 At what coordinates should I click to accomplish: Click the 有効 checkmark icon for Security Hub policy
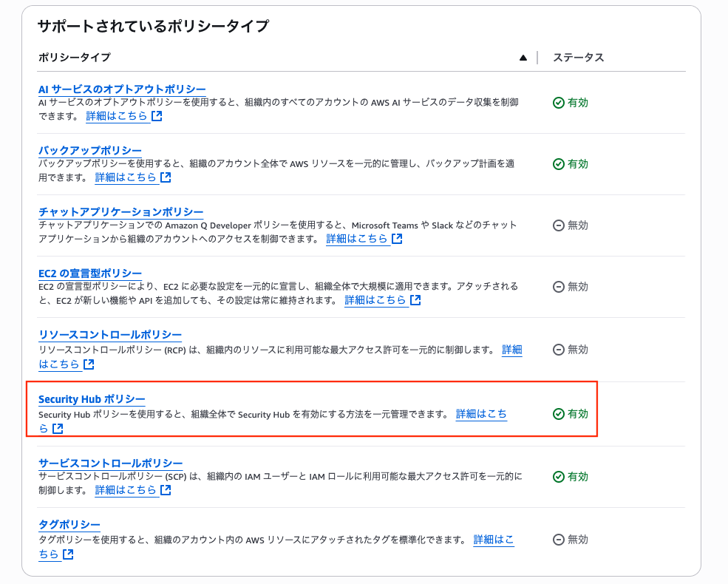click(x=559, y=414)
